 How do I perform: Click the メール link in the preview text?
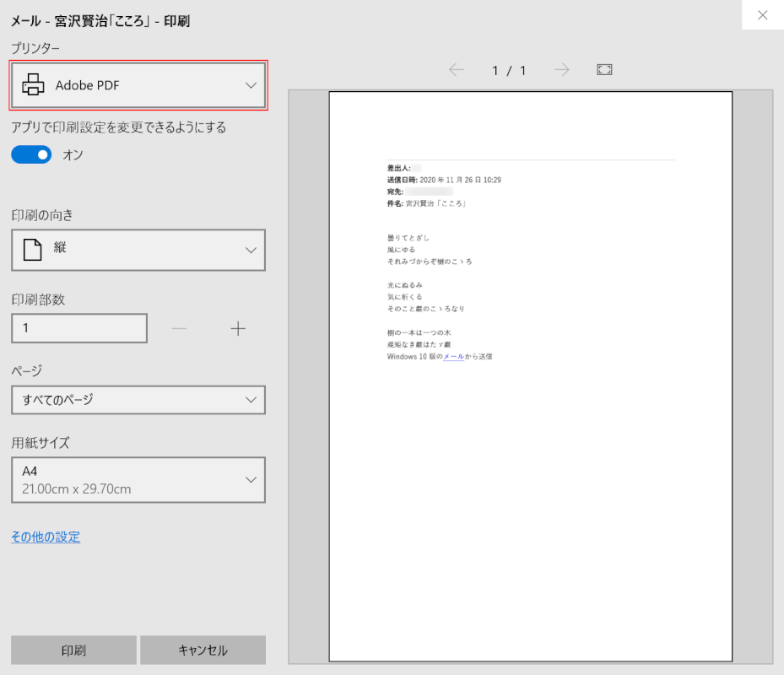(x=452, y=356)
